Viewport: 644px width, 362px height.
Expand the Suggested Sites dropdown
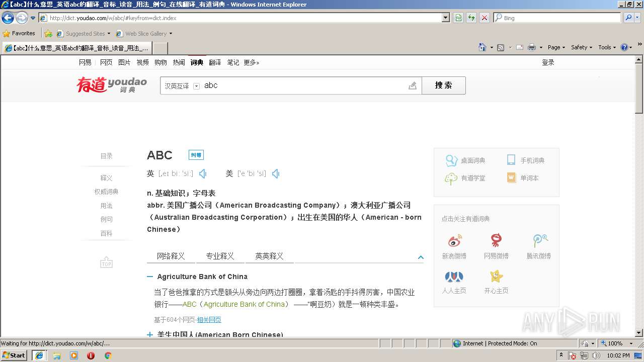pos(109,34)
